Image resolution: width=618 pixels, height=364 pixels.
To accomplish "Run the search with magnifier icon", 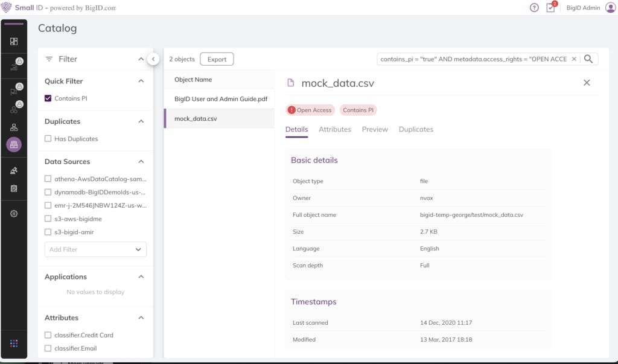I will pos(589,59).
